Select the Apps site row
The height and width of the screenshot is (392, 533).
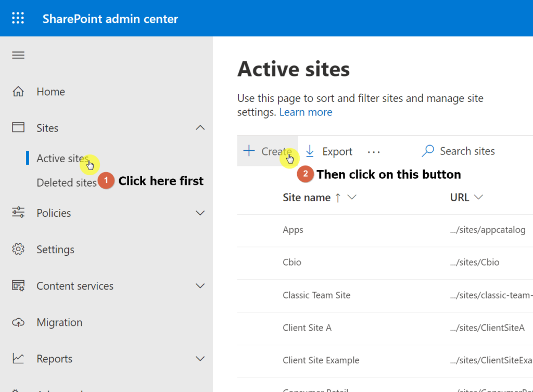[x=385, y=230]
